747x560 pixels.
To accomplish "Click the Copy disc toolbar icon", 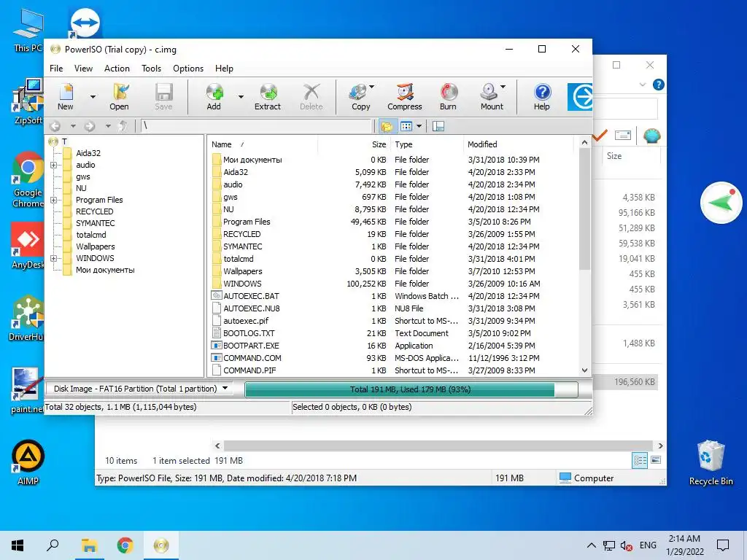I will 360,97.
